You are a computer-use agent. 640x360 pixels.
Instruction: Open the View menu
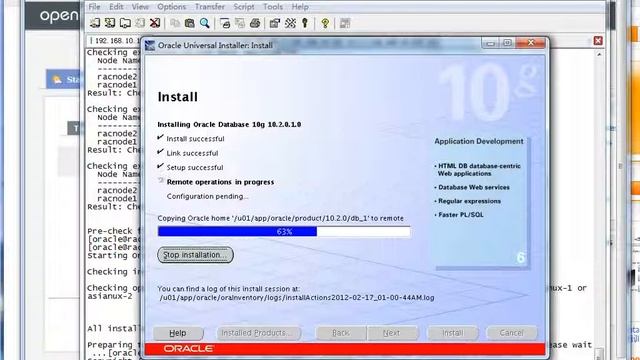(x=140, y=7)
